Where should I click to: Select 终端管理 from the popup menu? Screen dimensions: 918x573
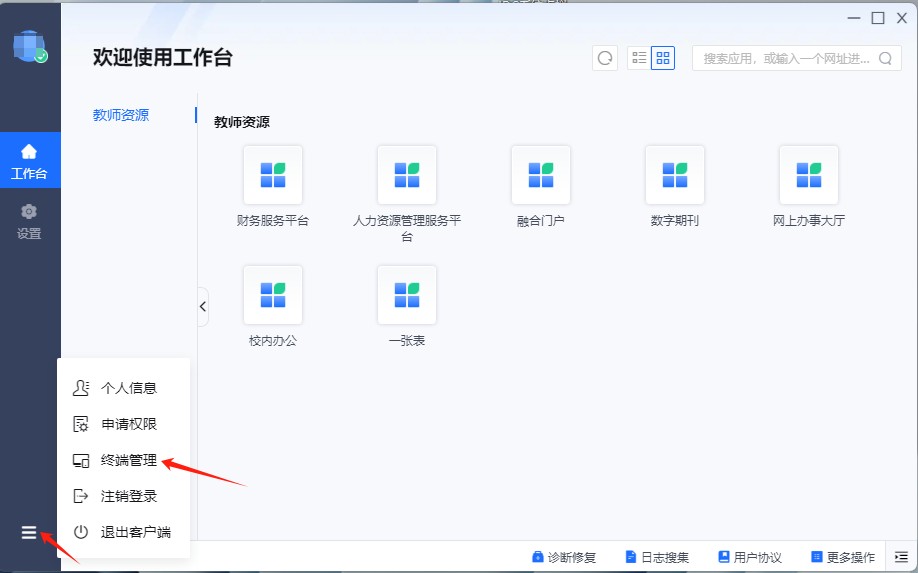pos(128,460)
